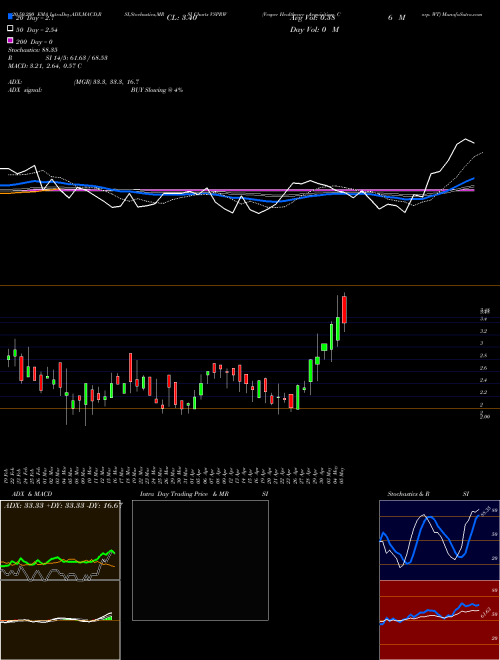This screenshot has width=500, height=660.
Task: Click the '200 Day - 0' legend text
Action: coord(34,42)
